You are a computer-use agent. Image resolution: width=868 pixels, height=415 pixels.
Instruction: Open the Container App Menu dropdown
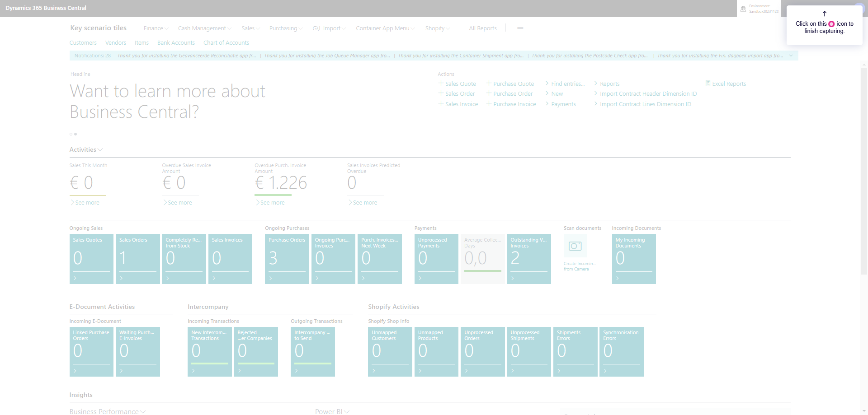[385, 28]
